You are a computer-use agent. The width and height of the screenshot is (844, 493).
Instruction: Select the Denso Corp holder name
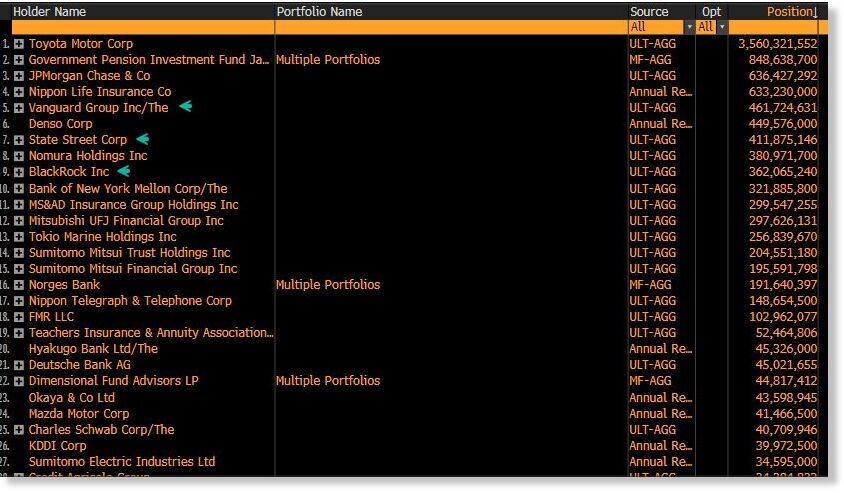tap(60, 124)
